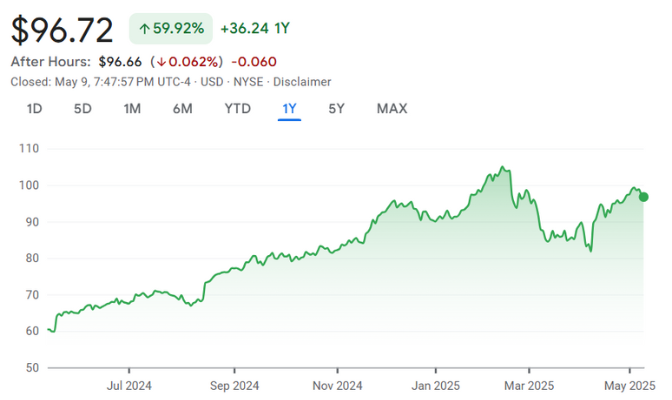Click the 'Nov 2024' axis label
Viewport: 672px width, 400px height.
pos(337,386)
